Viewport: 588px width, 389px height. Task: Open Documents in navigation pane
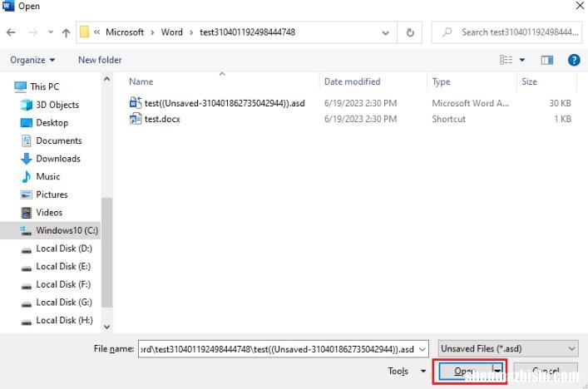(59, 141)
